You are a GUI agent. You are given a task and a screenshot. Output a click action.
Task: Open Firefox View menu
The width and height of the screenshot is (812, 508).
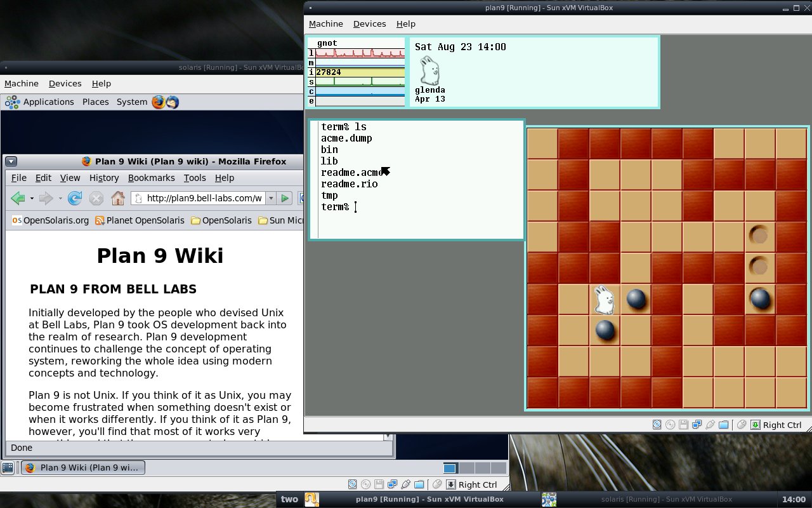point(70,178)
